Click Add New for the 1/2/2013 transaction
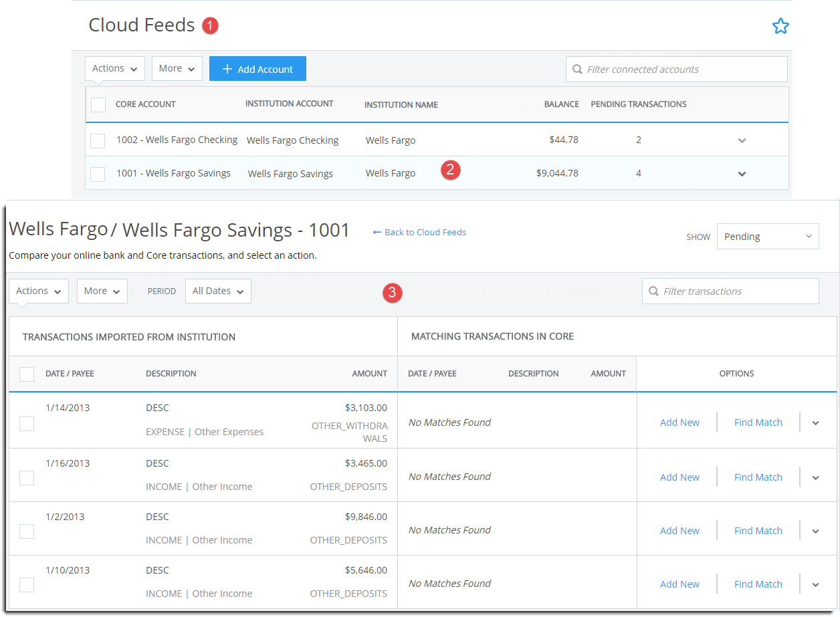This screenshot has width=840, height=617. [679, 531]
